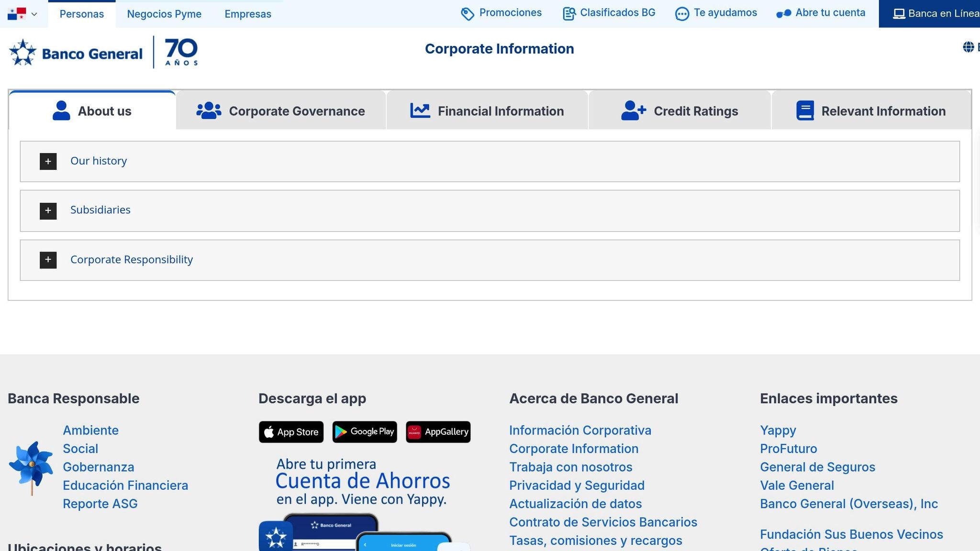980x551 pixels.
Task: Click the Google Play download badge
Action: (x=364, y=431)
